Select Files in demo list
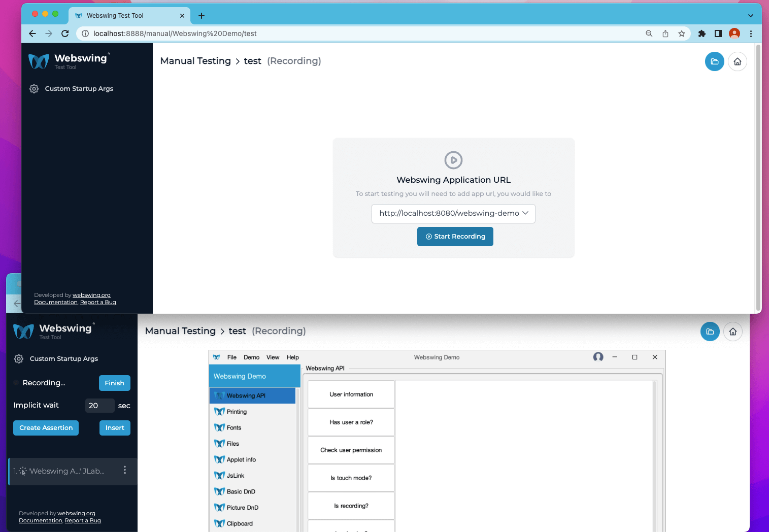The height and width of the screenshot is (532, 769). (252, 444)
